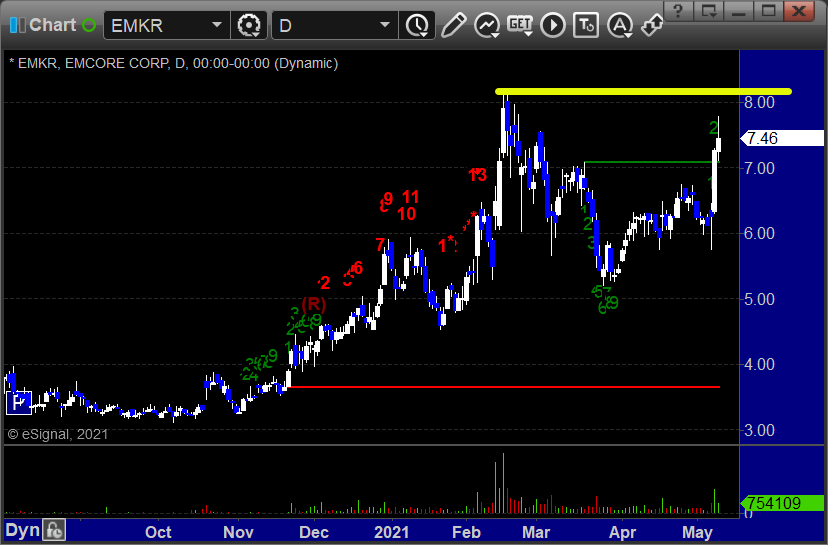Image resolution: width=828 pixels, height=545 pixels.
Task: Click the red 13 countdown marker
Action: coord(477,175)
